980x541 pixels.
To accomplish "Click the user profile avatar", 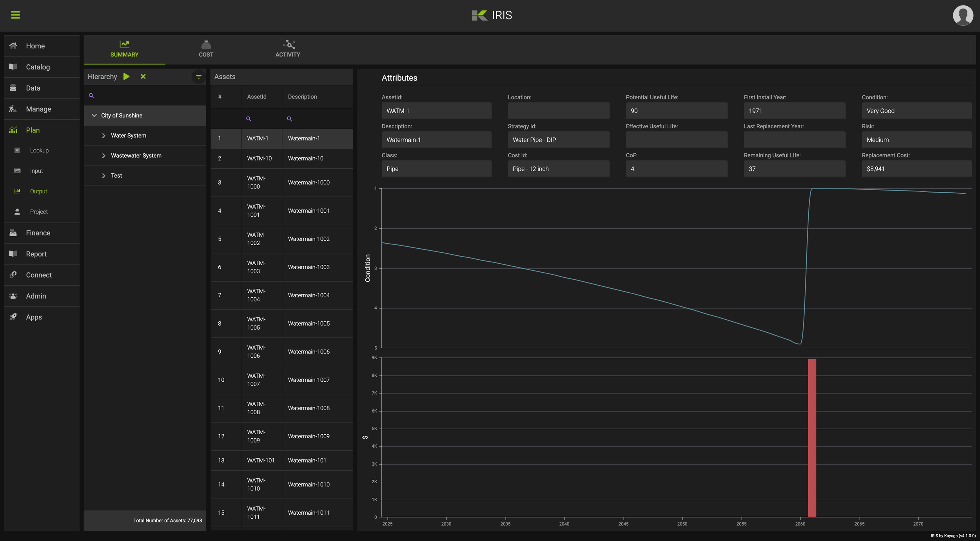I will coord(963,15).
